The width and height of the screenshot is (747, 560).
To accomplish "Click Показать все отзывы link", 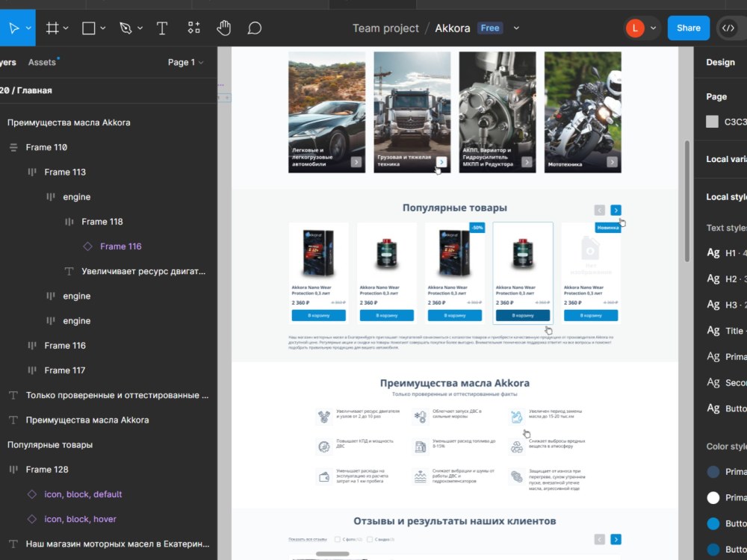I will [307, 540].
